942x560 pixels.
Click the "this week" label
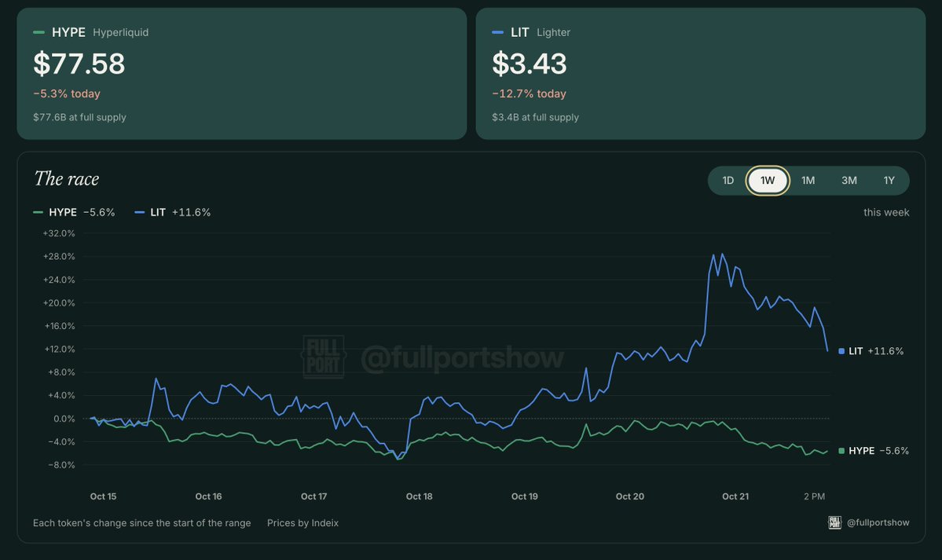coord(886,212)
